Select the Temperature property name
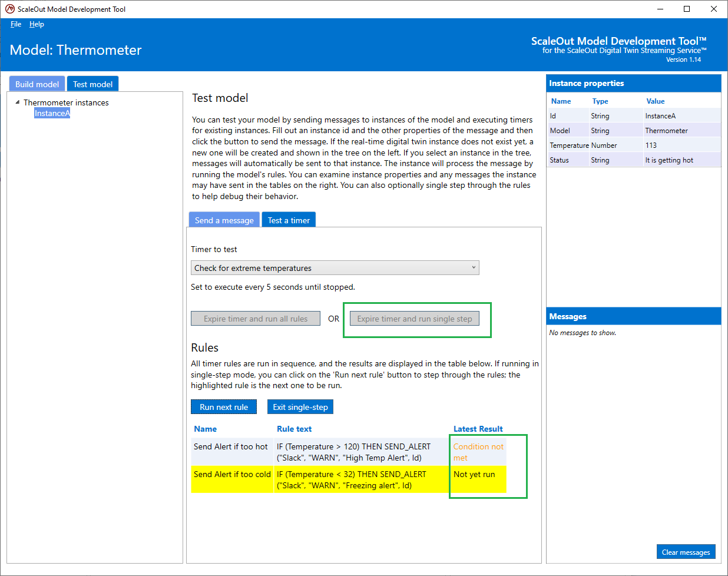Image resolution: width=728 pixels, height=576 pixels. coord(570,145)
